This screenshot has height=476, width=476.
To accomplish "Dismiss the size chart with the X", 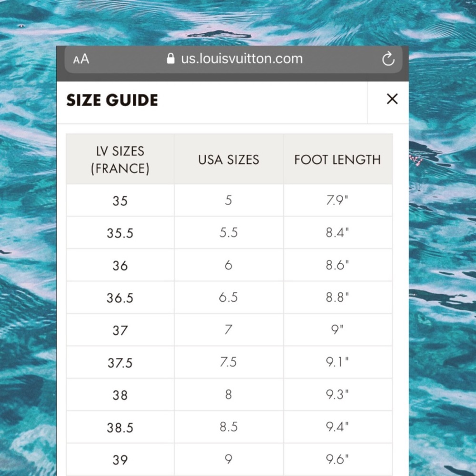I will [392, 99].
